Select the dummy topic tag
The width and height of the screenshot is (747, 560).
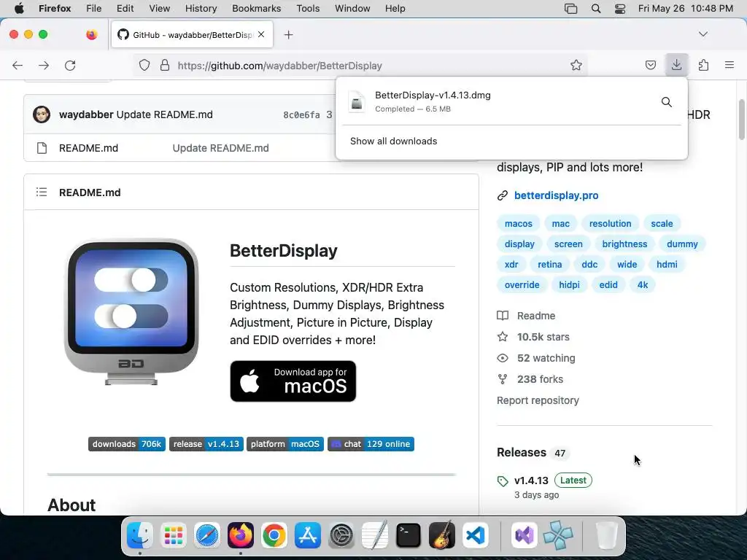(x=682, y=244)
